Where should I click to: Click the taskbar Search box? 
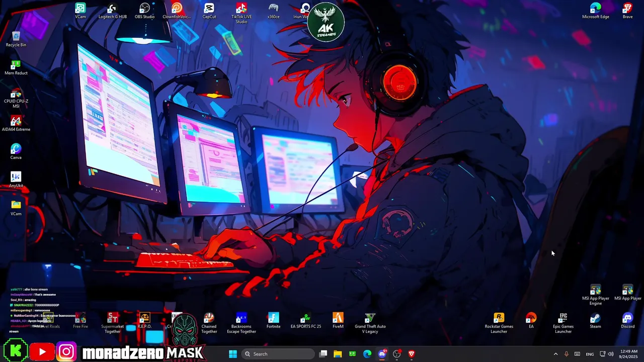tap(277, 354)
